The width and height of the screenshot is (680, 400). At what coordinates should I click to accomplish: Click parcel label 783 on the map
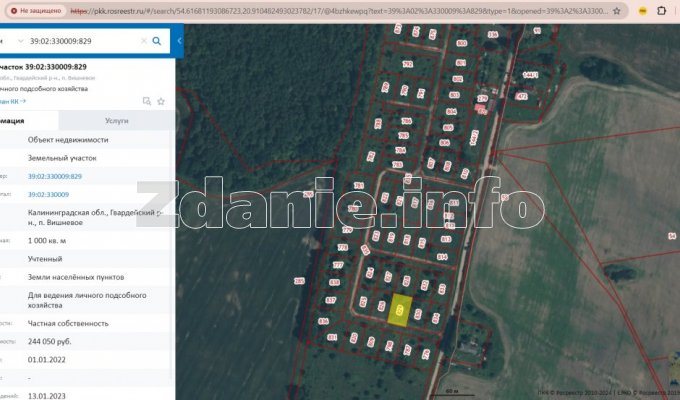click(397, 164)
